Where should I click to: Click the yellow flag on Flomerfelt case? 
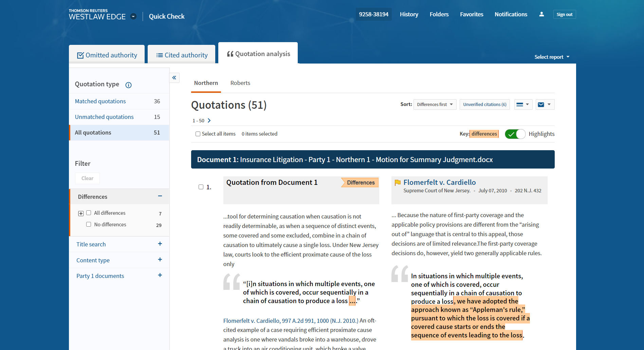[398, 183]
